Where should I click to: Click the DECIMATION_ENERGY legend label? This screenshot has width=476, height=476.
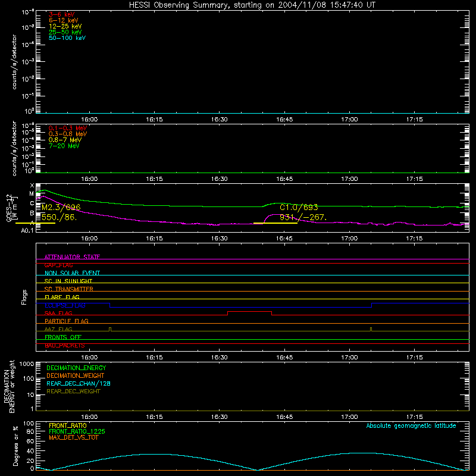click(x=76, y=368)
